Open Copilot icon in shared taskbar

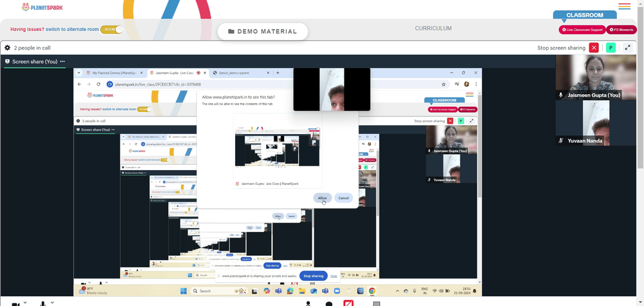[267, 291]
